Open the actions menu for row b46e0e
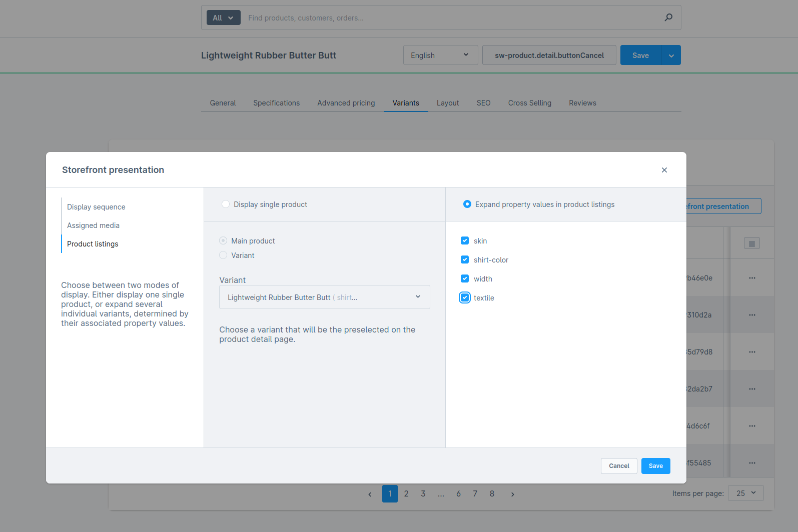Viewport: 798px width, 532px height. coord(751,278)
